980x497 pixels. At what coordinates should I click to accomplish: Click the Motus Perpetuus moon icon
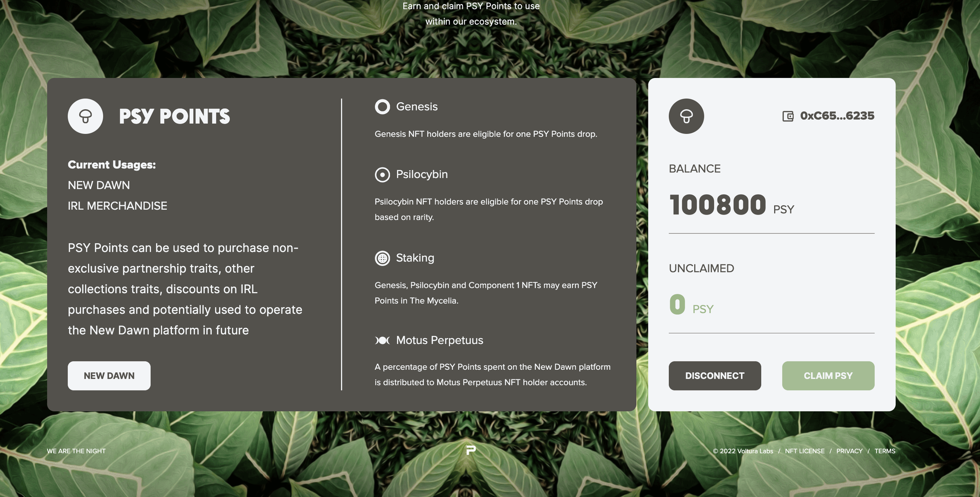tap(382, 340)
